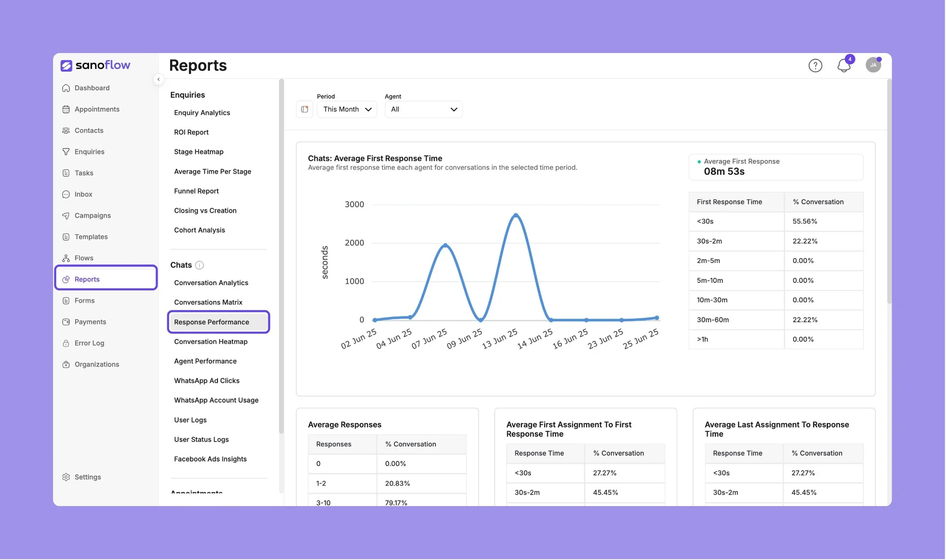Open Enquiry Analytics report
The width and height of the screenshot is (946, 560).
click(x=202, y=113)
